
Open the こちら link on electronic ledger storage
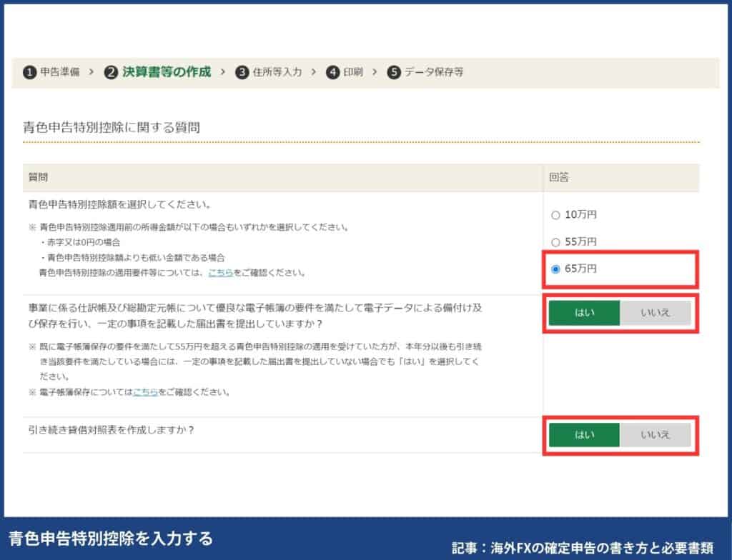point(146,392)
